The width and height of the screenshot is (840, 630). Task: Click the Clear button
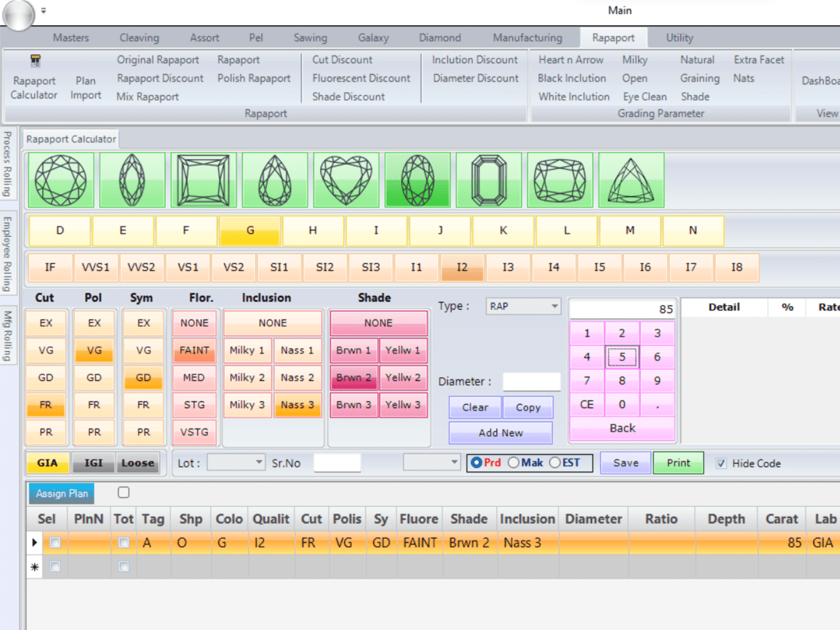click(475, 407)
